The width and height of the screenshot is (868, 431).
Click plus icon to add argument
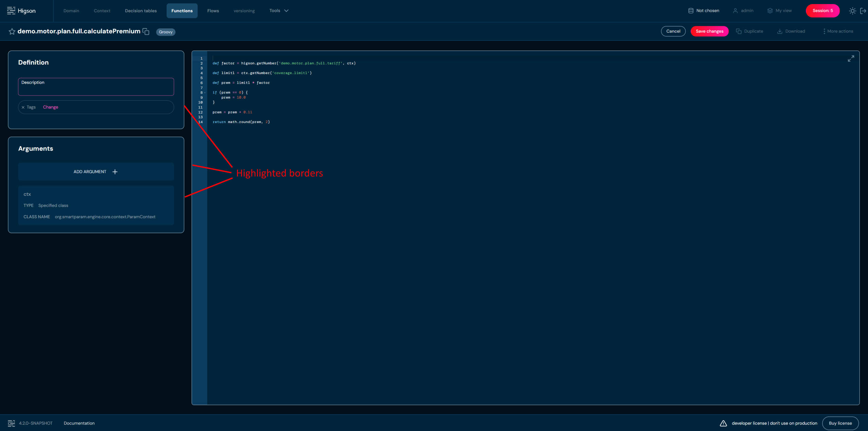115,172
